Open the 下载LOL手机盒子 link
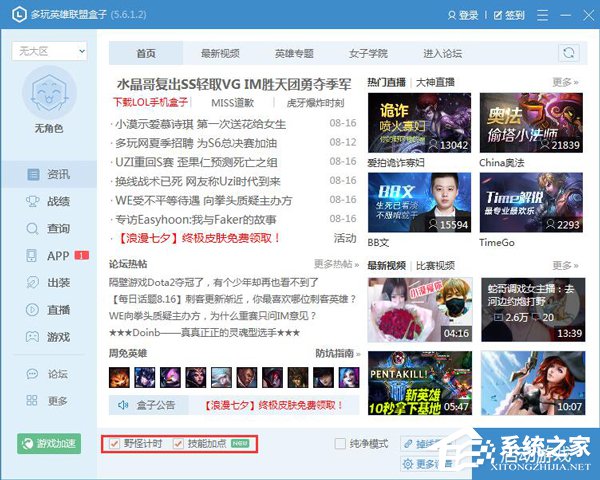Screen dimensions: 600x480 pos(150,102)
